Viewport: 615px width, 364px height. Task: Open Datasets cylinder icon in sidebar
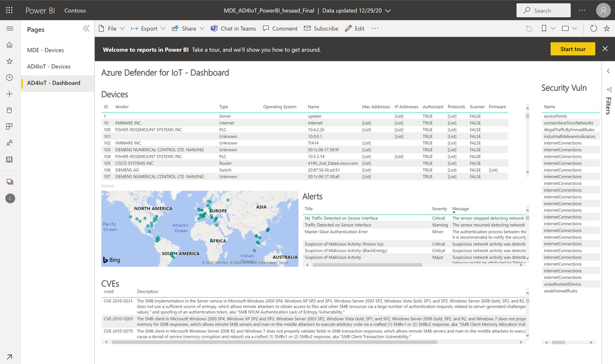point(10,110)
